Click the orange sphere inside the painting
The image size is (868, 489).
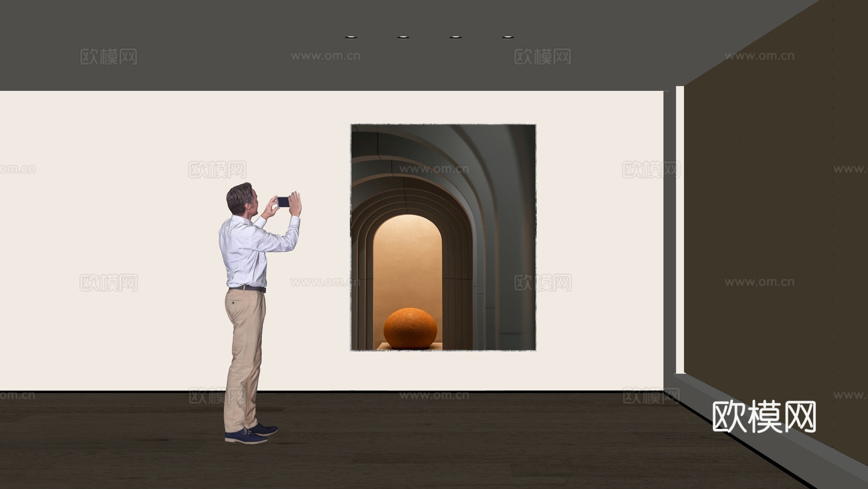pyautogui.click(x=410, y=328)
